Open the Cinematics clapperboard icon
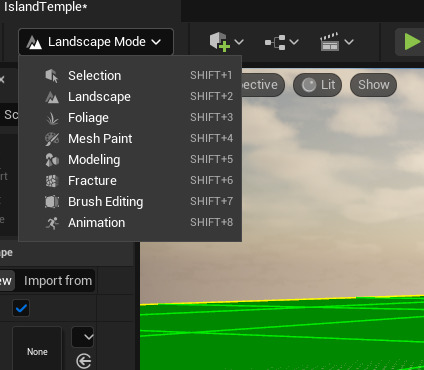 coord(330,42)
